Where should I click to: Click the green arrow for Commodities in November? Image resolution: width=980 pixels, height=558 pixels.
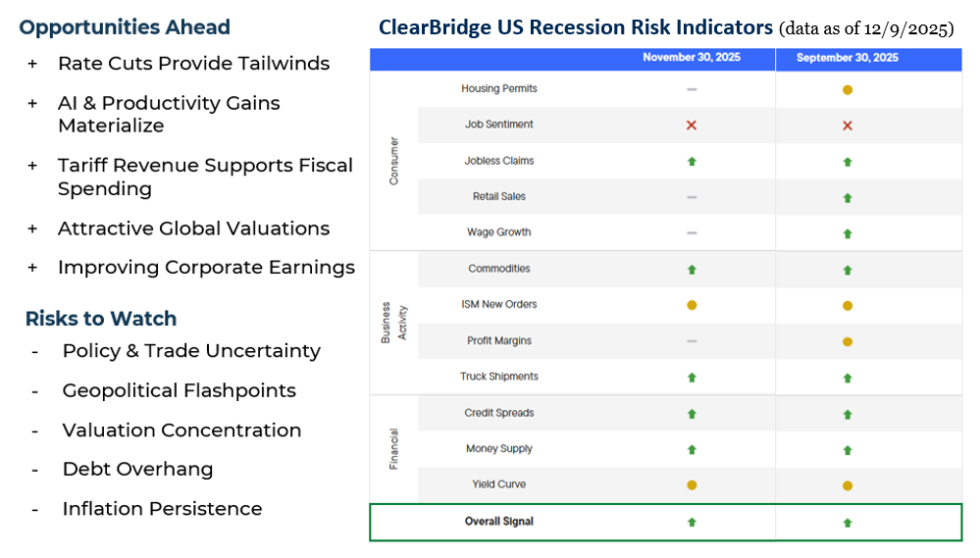[x=692, y=269]
